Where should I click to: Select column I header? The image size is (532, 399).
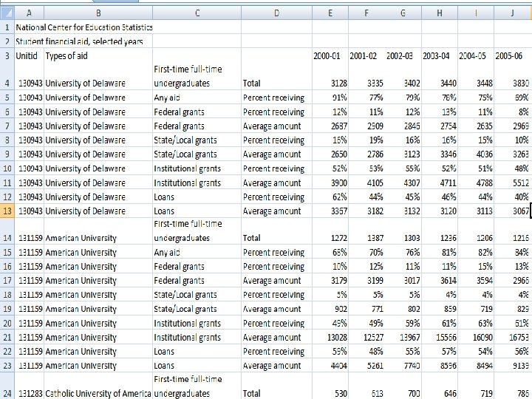click(x=476, y=13)
